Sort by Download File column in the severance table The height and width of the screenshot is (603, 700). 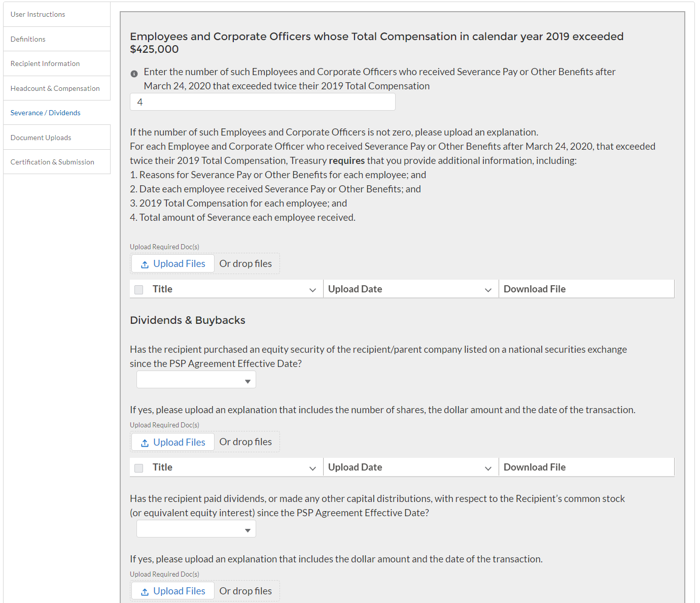tap(535, 289)
